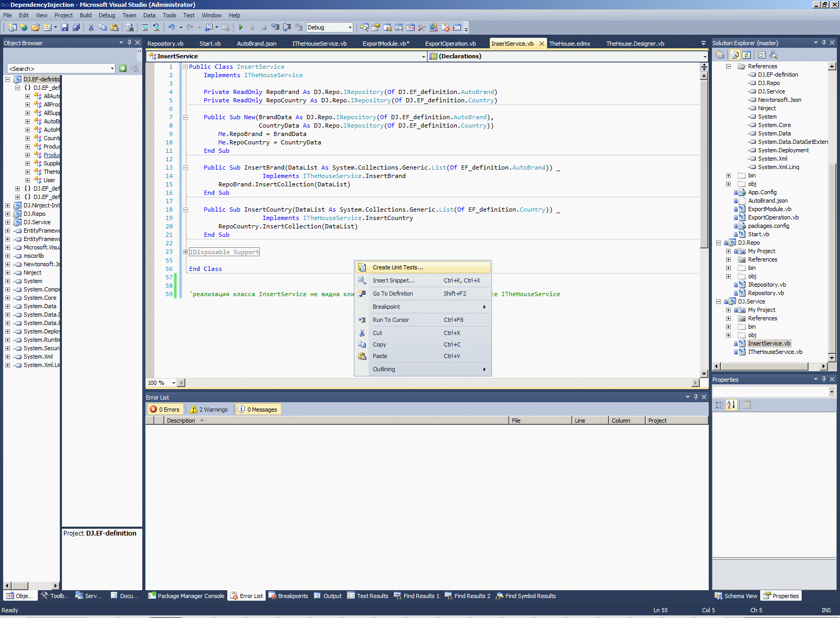Toggle Show All Files in Solution Explorer
Screen dimensions: 840x618
(x=735, y=55)
